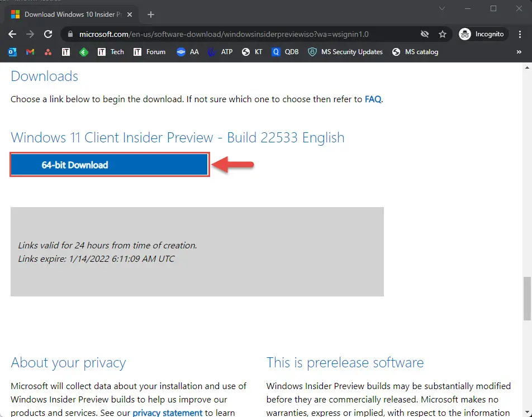Click the padlock site info icon
The image size is (532, 417).
[x=70, y=34]
